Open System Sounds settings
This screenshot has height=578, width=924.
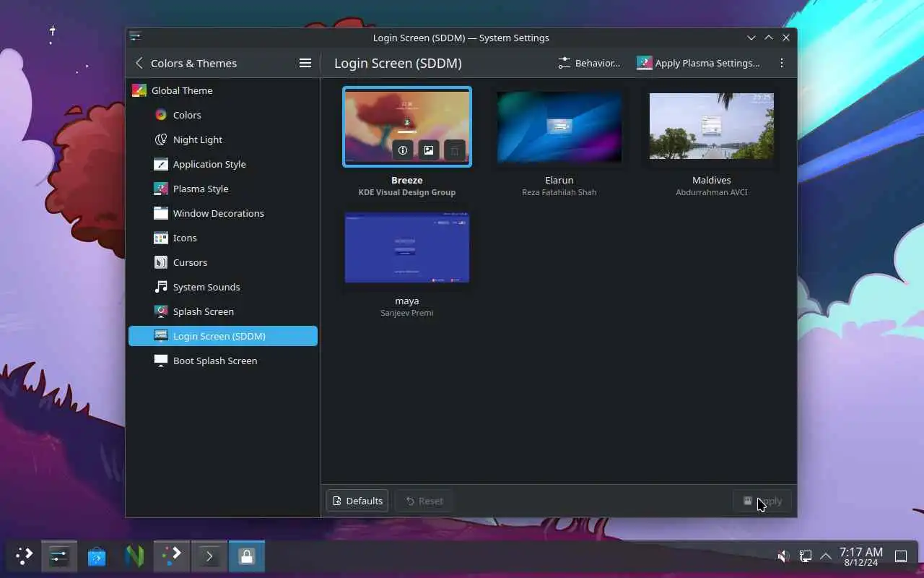pos(222,287)
